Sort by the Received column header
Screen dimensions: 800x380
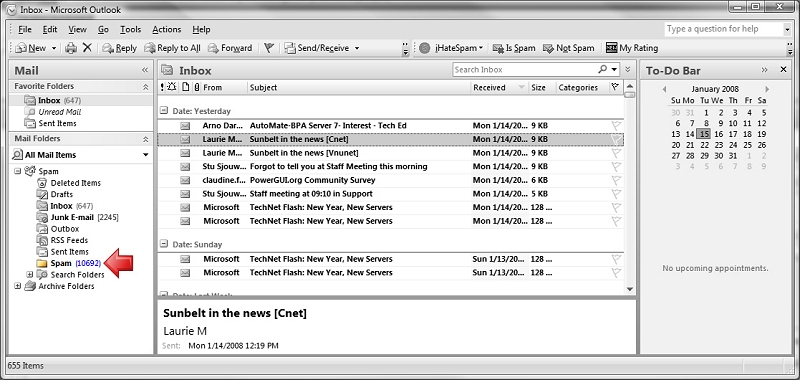click(x=499, y=88)
